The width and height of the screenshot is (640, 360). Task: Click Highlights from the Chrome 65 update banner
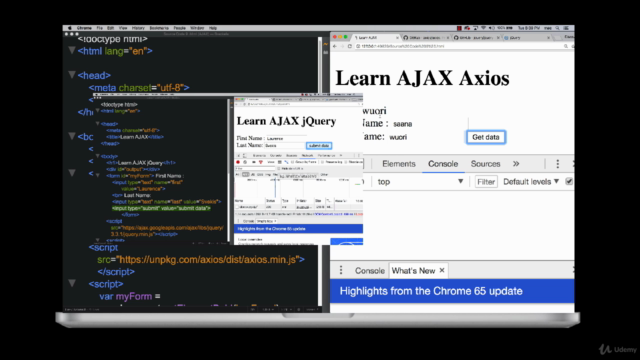(452, 291)
